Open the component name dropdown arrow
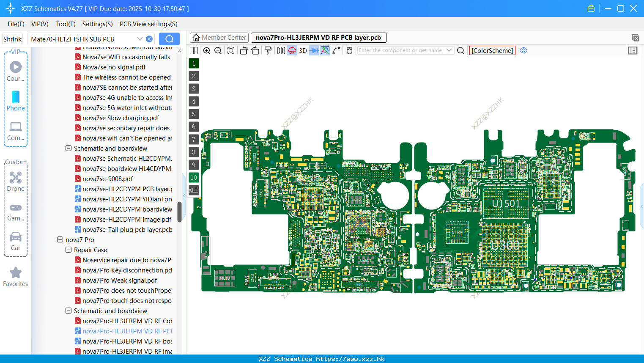Screen dimensions: 644x363 (x=449, y=50)
